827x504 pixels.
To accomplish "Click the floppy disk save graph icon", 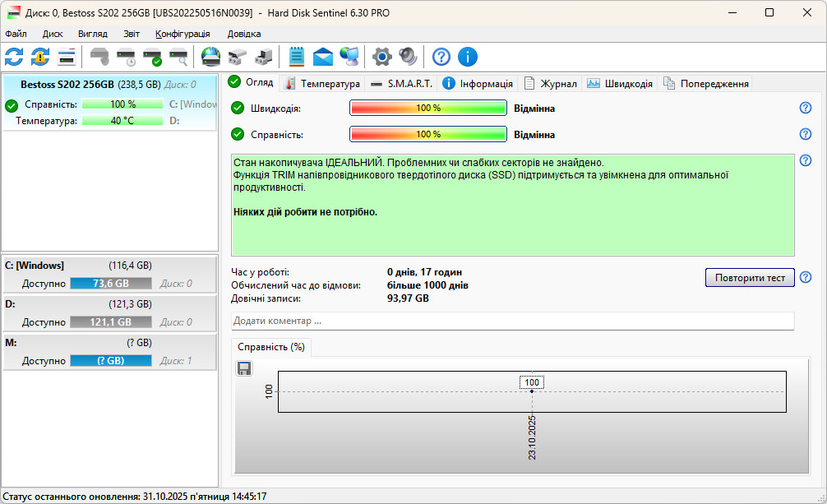I will [244, 368].
